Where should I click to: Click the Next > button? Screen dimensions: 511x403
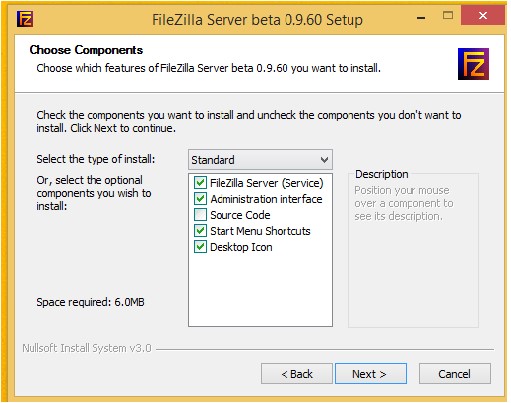click(371, 374)
